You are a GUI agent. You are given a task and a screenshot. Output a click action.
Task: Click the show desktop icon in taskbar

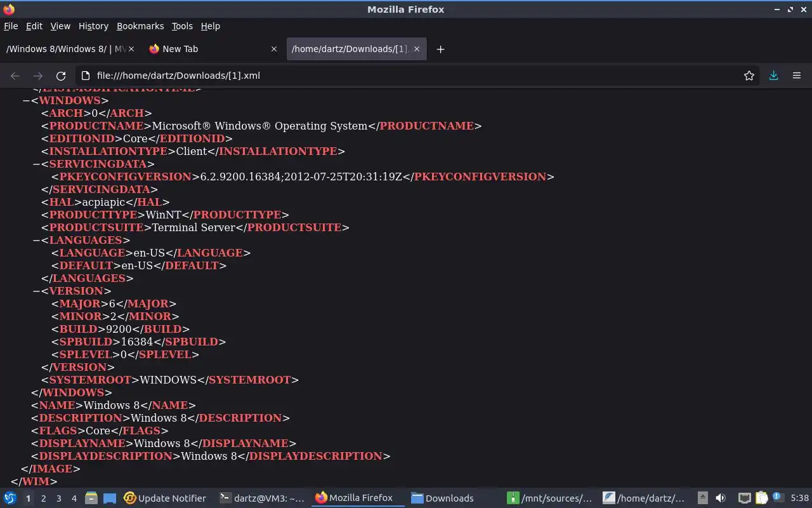(x=109, y=498)
